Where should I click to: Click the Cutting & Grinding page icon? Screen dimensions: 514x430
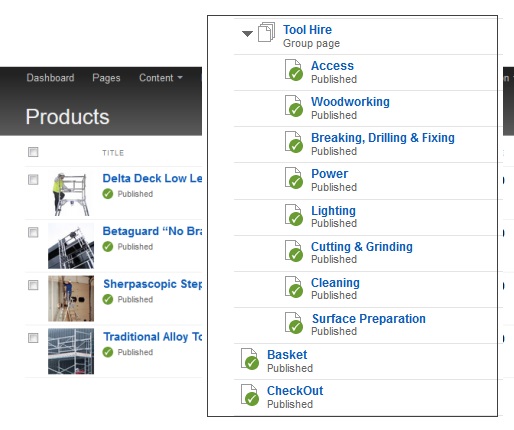[x=294, y=251]
